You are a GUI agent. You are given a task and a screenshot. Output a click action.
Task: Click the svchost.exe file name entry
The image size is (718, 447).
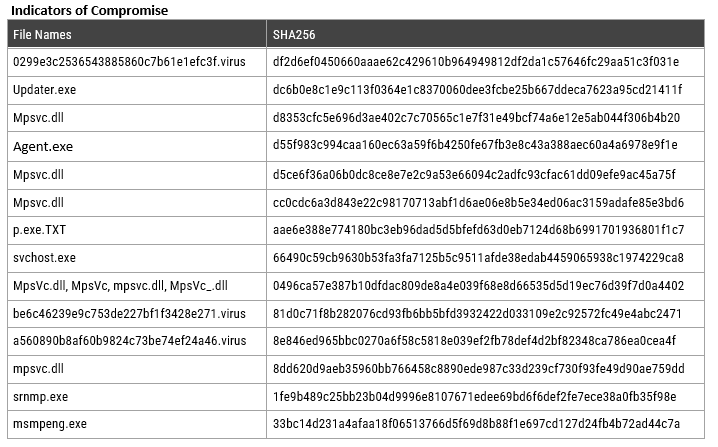pyautogui.click(x=44, y=258)
